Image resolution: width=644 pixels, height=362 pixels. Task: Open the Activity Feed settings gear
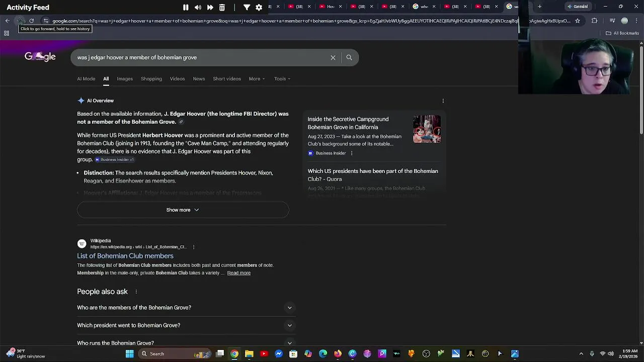point(259,7)
